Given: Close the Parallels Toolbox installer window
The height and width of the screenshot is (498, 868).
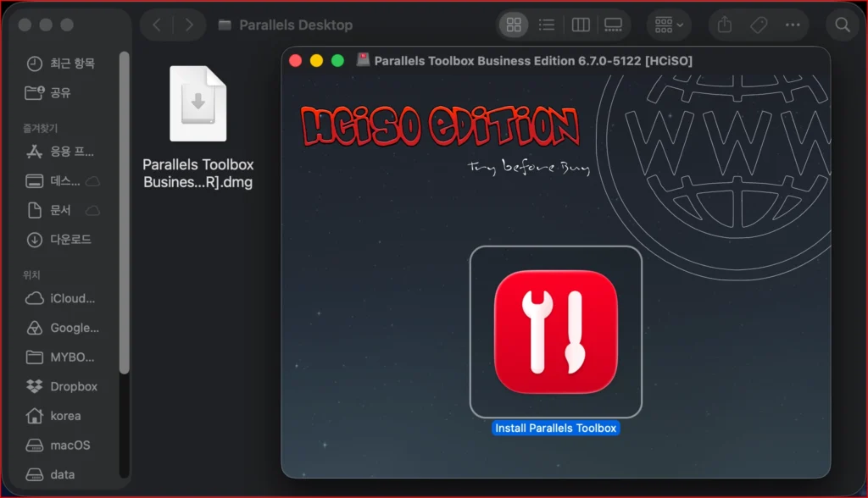Looking at the screenshot, I should click(296, 61).
